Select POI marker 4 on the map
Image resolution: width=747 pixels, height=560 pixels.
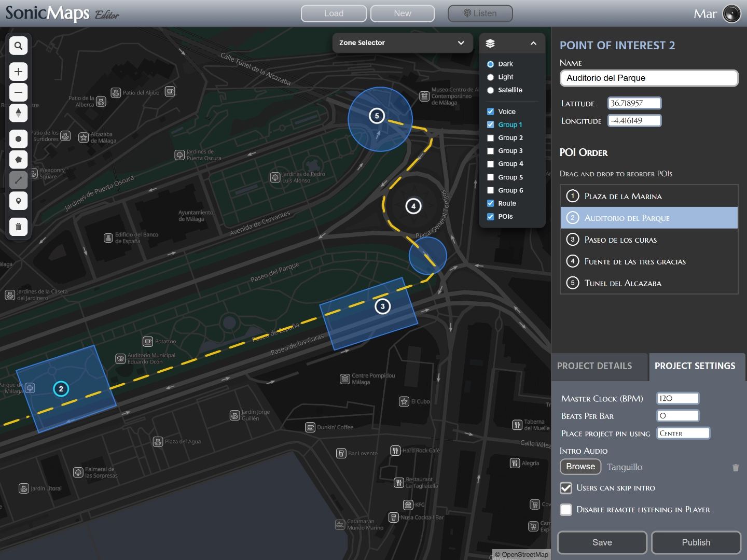[x=413, y=206]
